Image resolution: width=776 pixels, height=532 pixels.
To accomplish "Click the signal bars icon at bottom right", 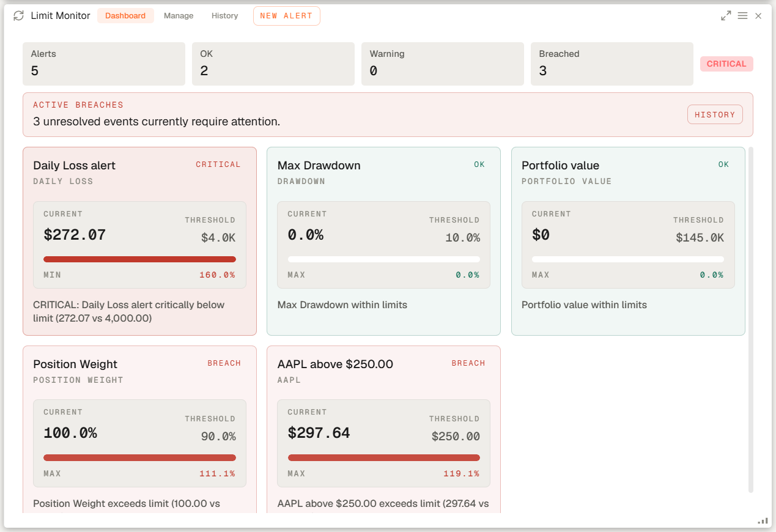I will 763,521.
